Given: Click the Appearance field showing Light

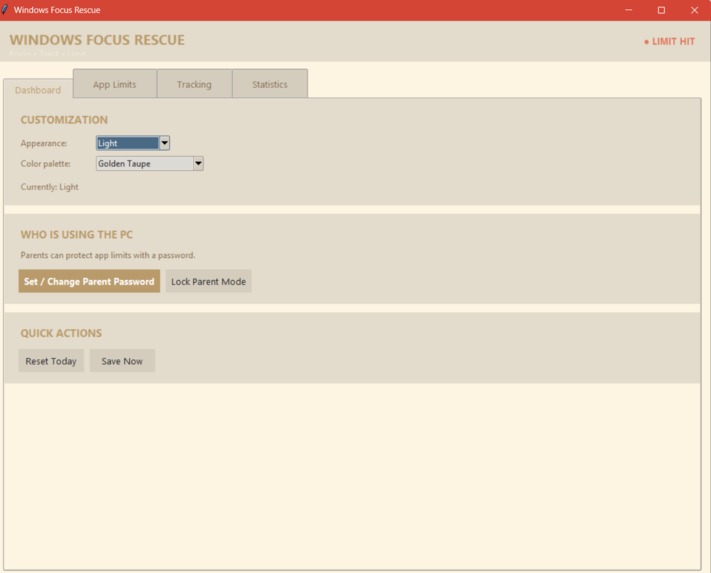Looking at the screenshot, I should click(127, 143).
